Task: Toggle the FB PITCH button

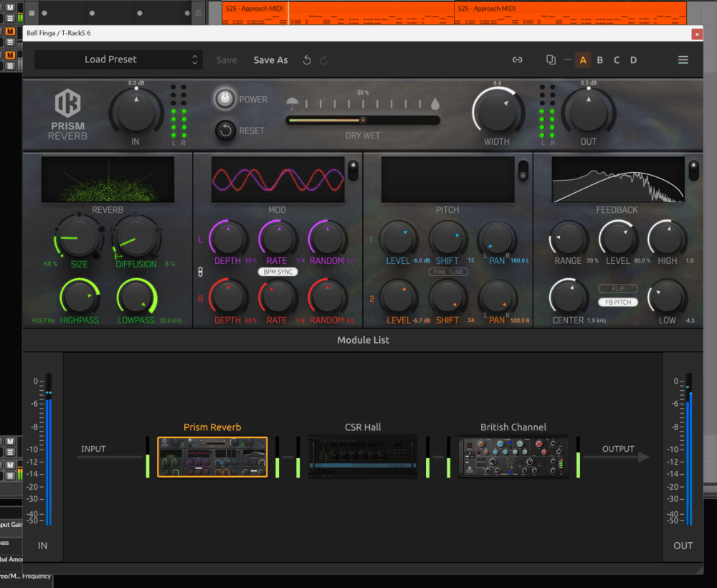Action: (618, 302)
